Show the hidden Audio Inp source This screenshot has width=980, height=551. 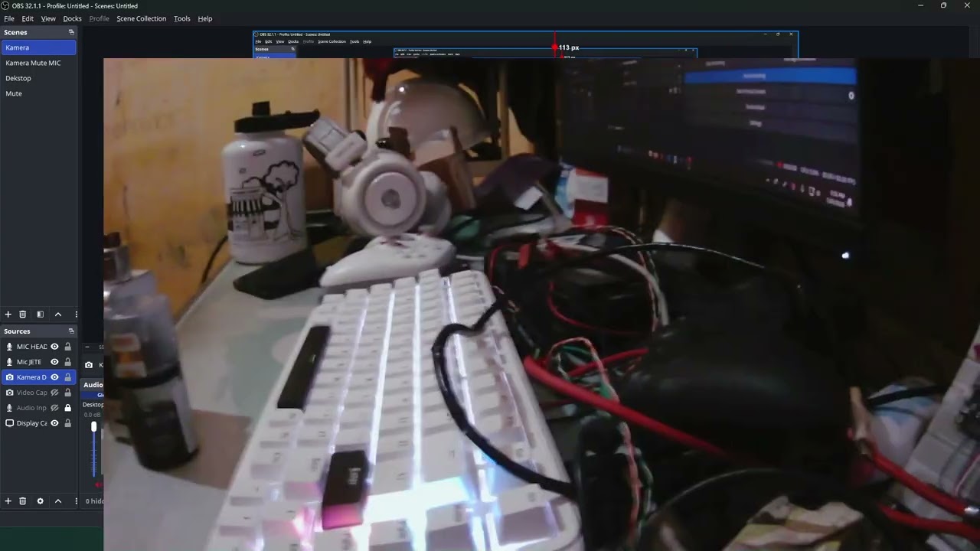[54, 408]
